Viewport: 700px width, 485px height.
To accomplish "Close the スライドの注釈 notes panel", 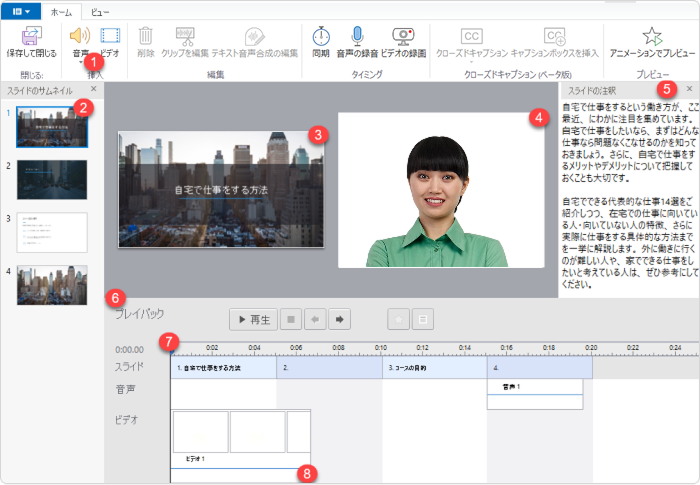I will pyautogui.click(x=689, y=90).
